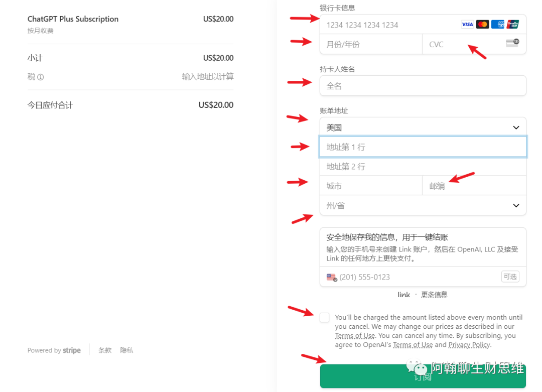
Task: Open the 更多信息 link
Action: (434, 295)
